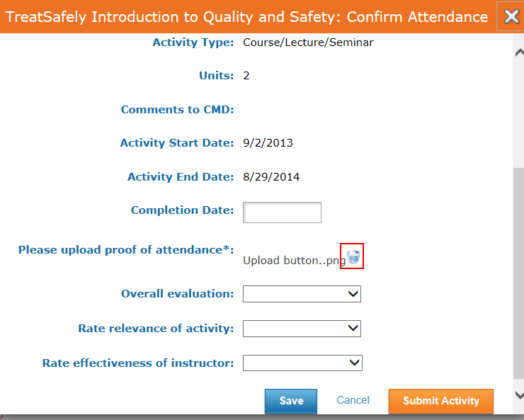This screenshot has height=420, width=524.
Task: Close the Confirm Attendance dialog
Action: [x=511, y=16]
